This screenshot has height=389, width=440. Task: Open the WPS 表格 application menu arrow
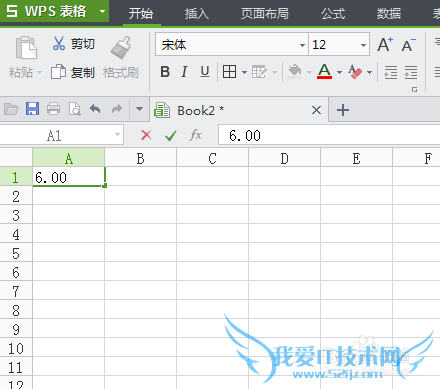click(x=103, y=11)
